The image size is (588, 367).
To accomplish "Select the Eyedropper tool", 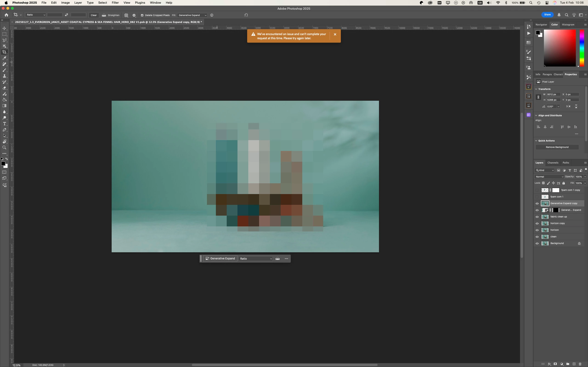I will 4,58.
